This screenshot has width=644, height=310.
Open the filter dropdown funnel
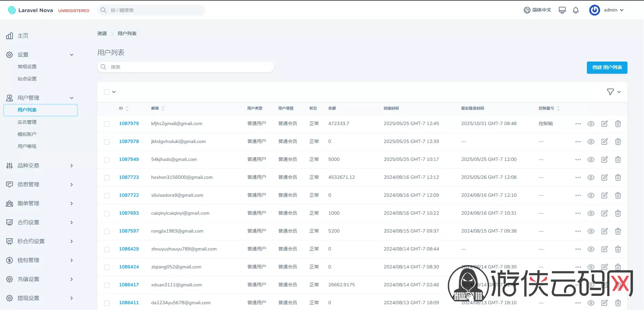click(x=614, y=92)
